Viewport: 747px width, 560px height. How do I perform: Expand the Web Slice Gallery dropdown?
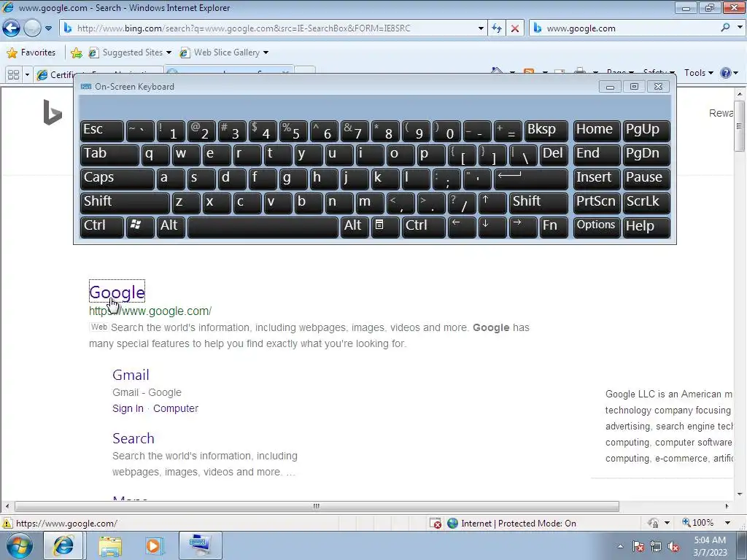(266, 52)
